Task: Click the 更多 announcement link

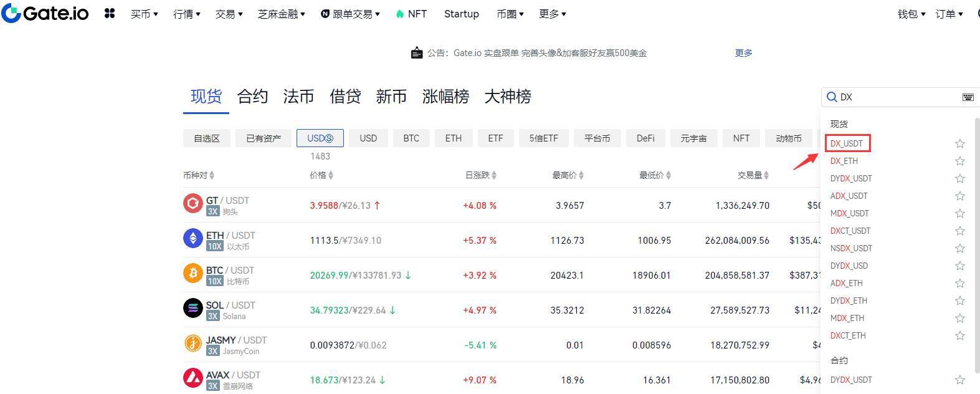Action: click(743, 53)
